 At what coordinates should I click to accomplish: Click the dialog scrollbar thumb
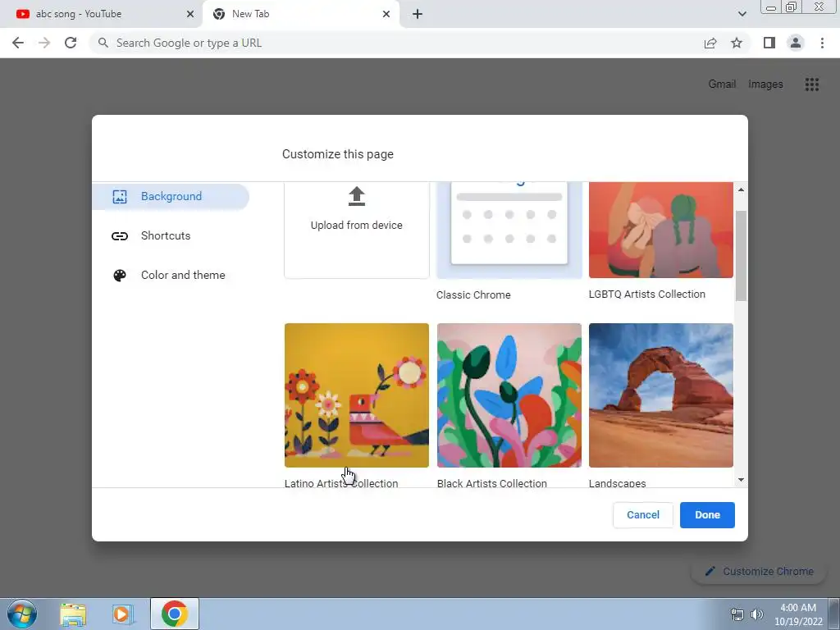click(x=741, y=256)
